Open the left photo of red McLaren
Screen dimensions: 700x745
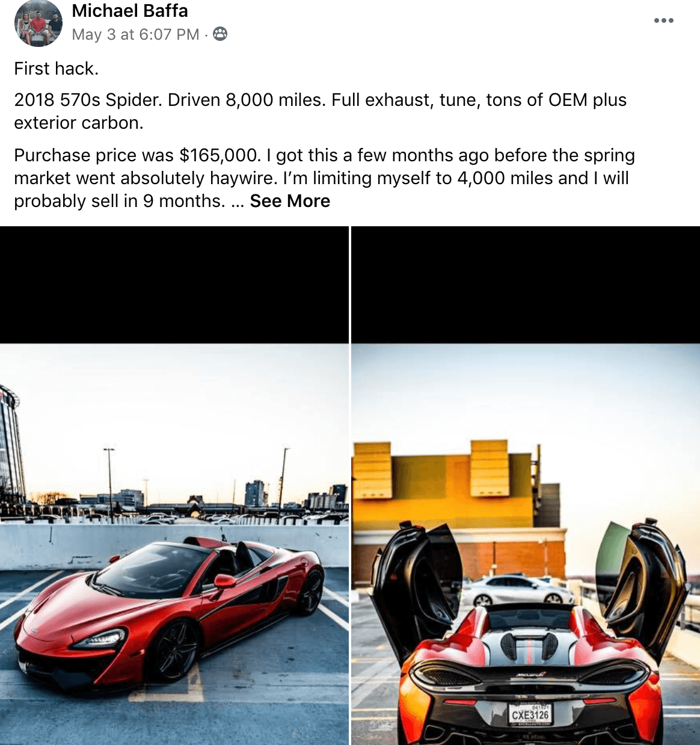pyautogui.click(x=174, y=486)
